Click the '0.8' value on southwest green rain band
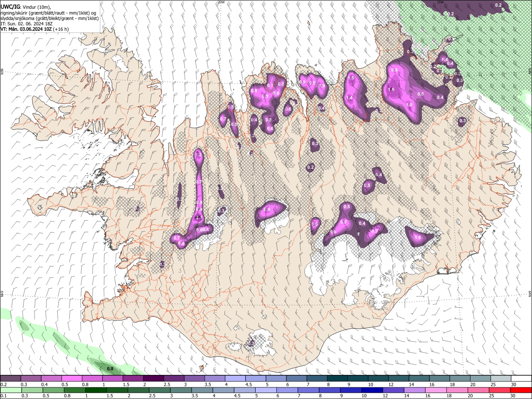This screenshot has width=532, height=399. (110, 369)
